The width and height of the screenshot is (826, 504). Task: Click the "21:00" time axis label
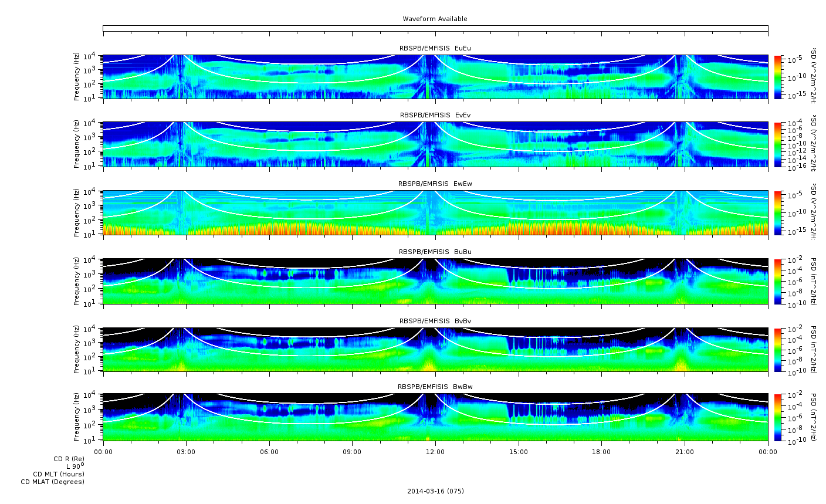tap(685, 452)
